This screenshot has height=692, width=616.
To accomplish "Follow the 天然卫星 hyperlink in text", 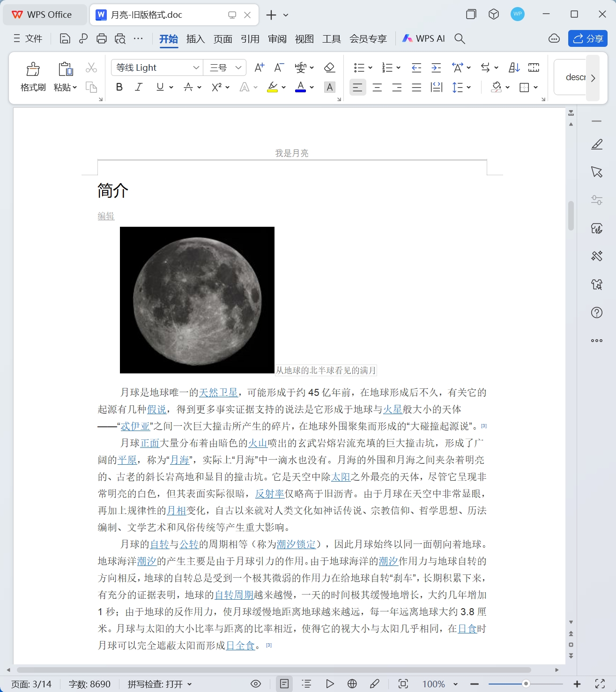I will [x=218, y=393].
